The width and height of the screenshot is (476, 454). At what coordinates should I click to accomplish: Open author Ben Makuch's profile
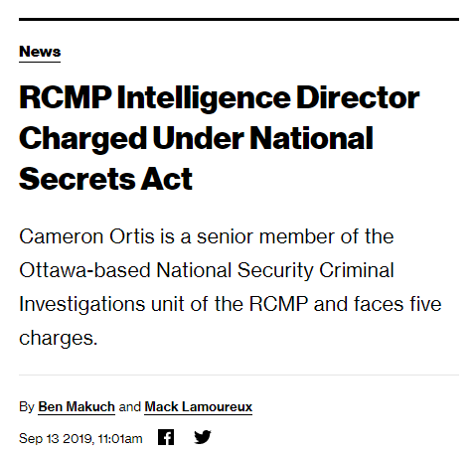coord(77,406)
